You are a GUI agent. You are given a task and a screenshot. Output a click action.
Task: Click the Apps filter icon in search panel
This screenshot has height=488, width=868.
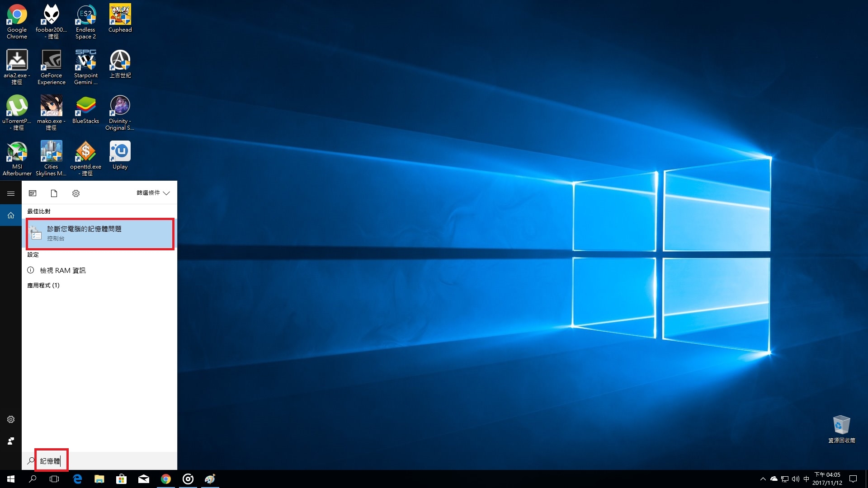click(33, 193)
